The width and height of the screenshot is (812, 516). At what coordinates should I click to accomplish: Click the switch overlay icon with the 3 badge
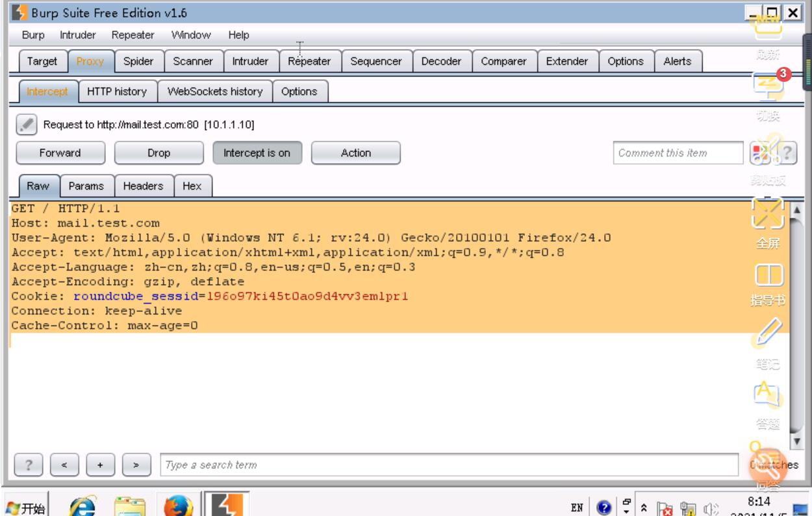tap(767, 88)
